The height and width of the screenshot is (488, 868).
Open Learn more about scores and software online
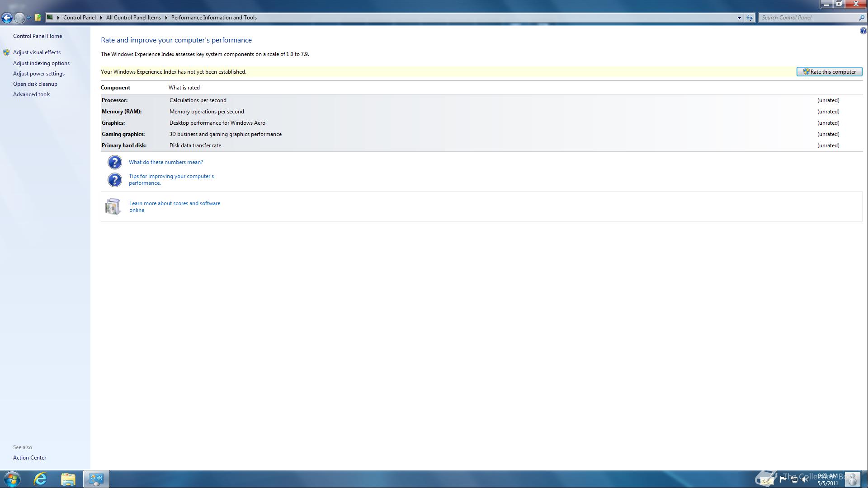pos(175,206)
